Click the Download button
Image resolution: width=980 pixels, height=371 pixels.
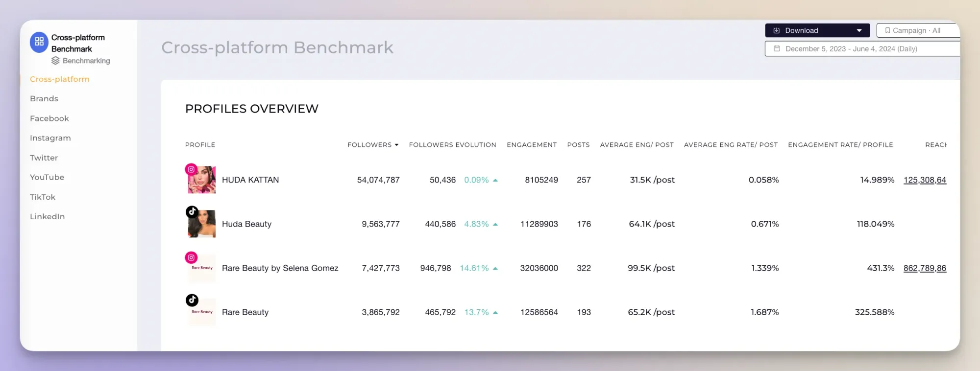coord(817,30)
